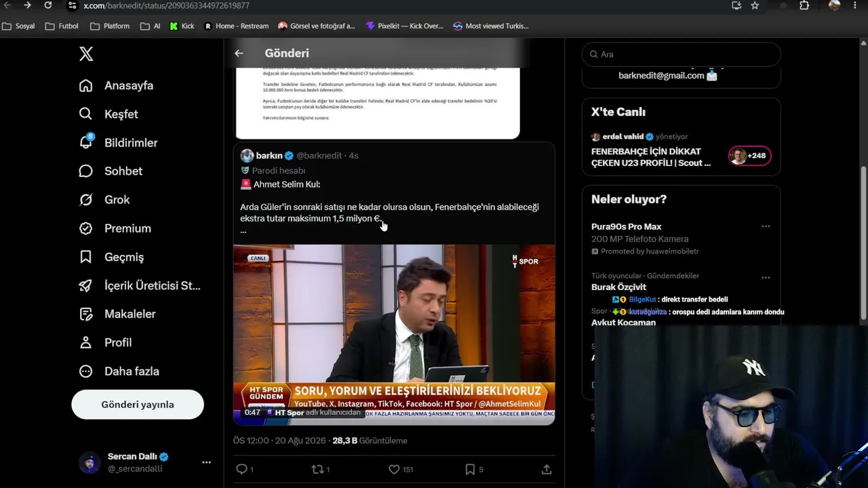Play the HT Spor video

click(x=394, y=335)
